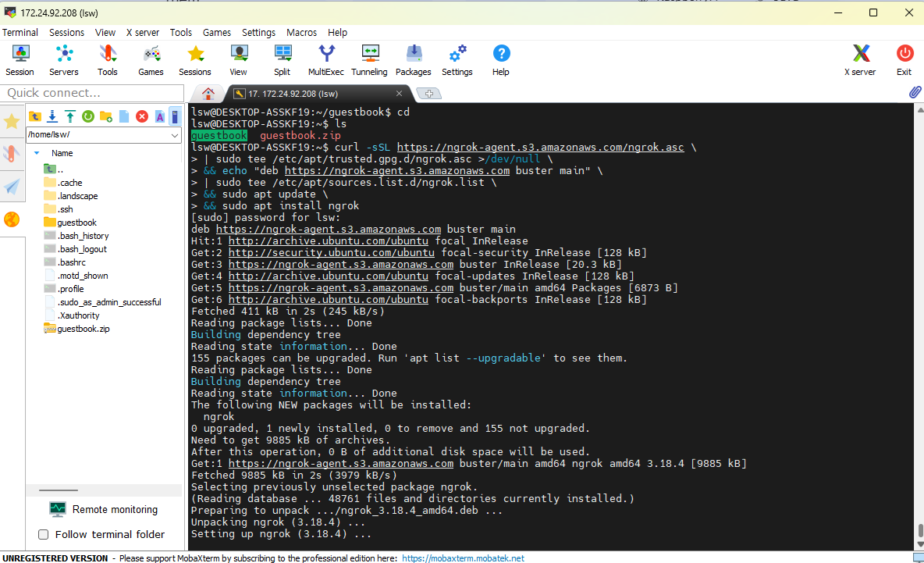
Task: Click the Packages toolbar icon
Action: click(413, 61)
